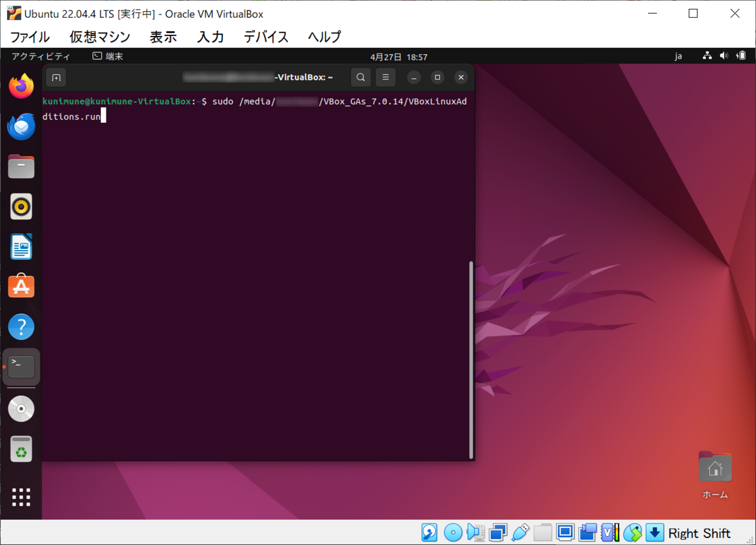This screenshot has width=756, height=545.
Task: Open Ubuntu Software from the dock
Action: pos(21,287)
